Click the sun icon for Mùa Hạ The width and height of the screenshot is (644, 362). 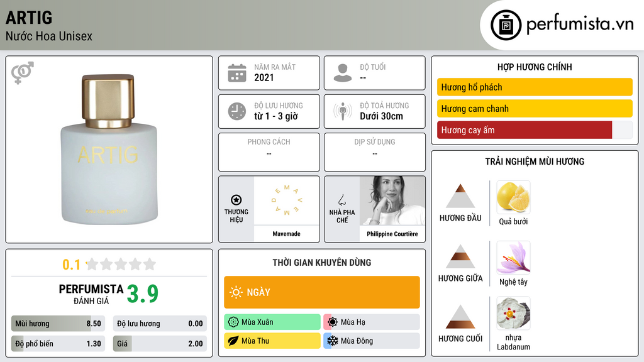point(333,322)
